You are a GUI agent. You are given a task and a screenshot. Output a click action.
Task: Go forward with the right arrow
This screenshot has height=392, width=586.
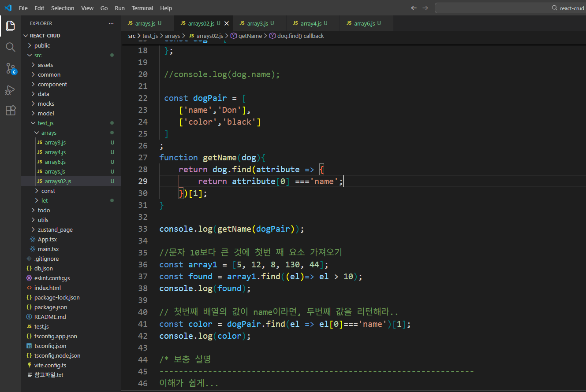tap(425, 8)
